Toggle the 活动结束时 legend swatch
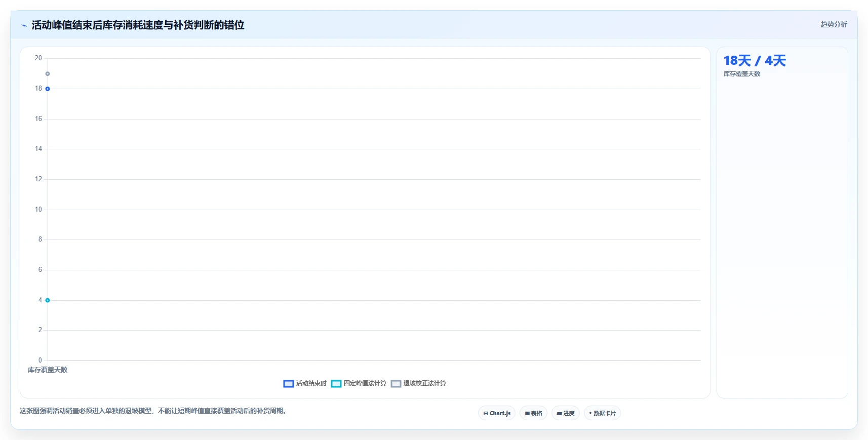The width and height of the screenshot is (868, 440). [289, 384]
